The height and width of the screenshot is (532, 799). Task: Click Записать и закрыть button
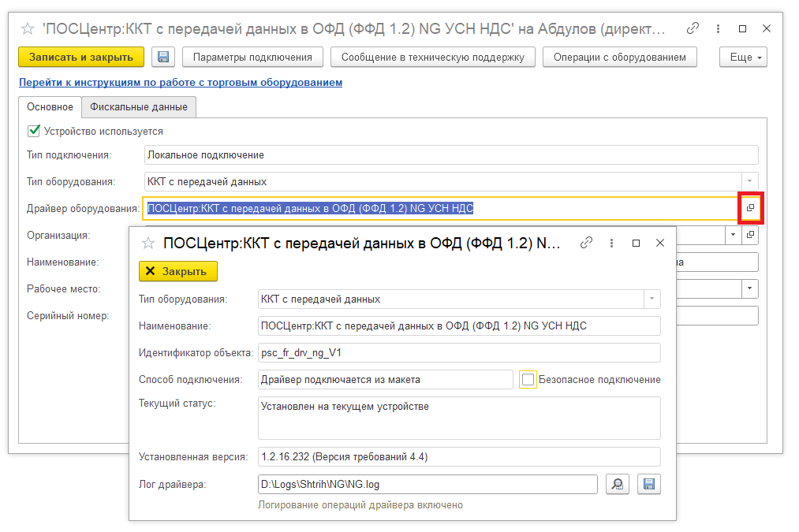point(81,57)
